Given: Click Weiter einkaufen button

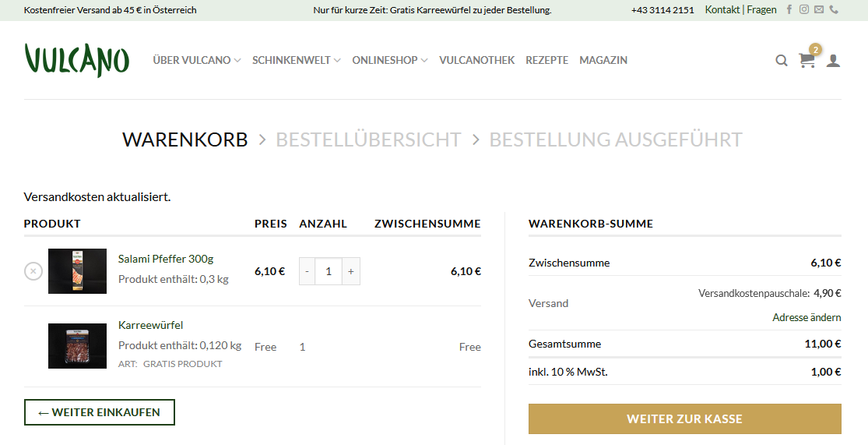Looking at the screenshot, I should [x=100, y=412].
